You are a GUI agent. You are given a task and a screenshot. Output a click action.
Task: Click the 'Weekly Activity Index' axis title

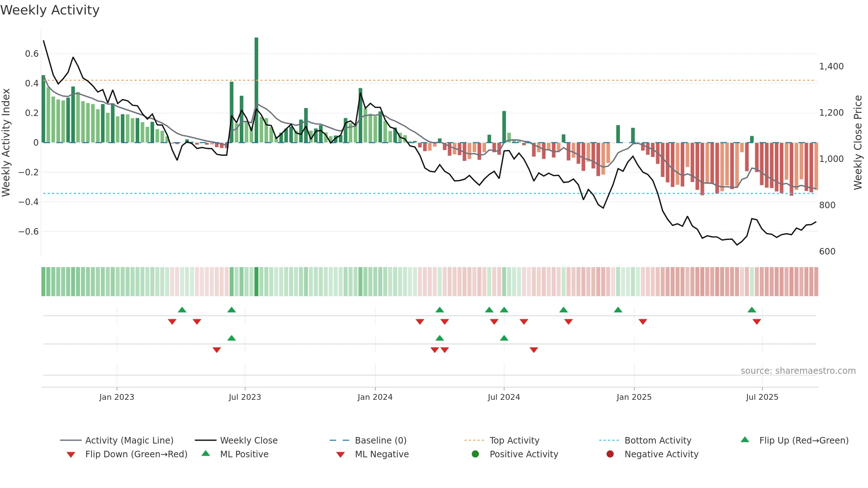(x=6, y=142)
